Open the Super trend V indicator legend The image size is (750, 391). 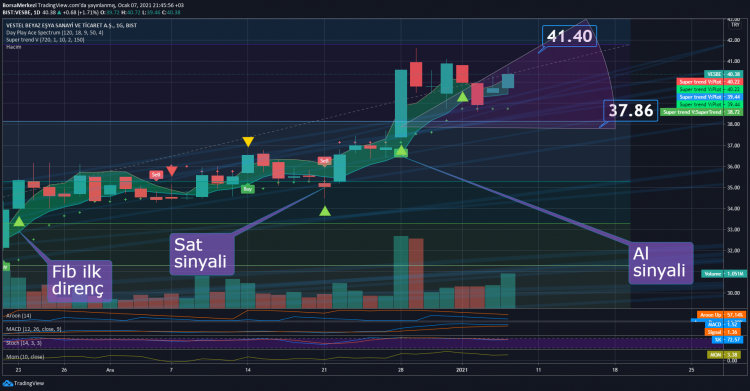45,40
